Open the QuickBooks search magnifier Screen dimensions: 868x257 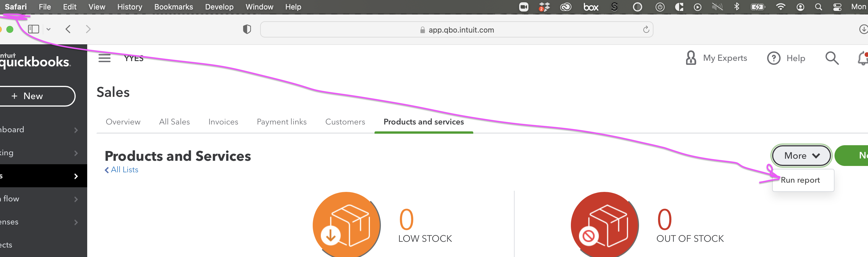pos(831,58)
